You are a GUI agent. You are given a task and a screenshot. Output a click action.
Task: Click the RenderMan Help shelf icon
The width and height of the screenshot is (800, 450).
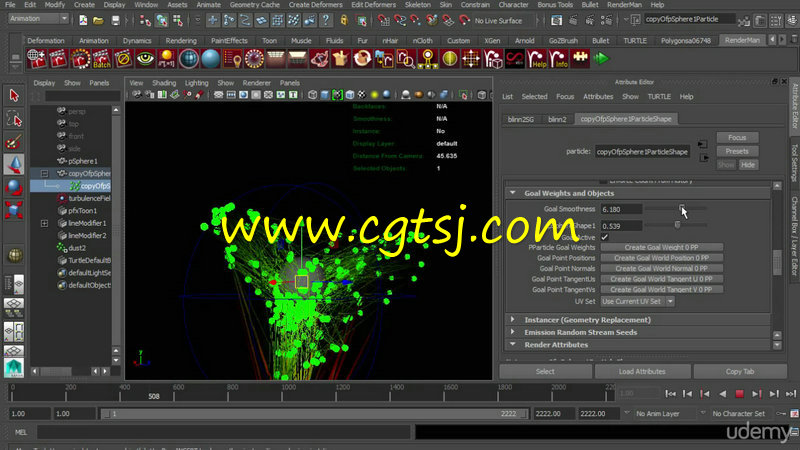point(536,59)
